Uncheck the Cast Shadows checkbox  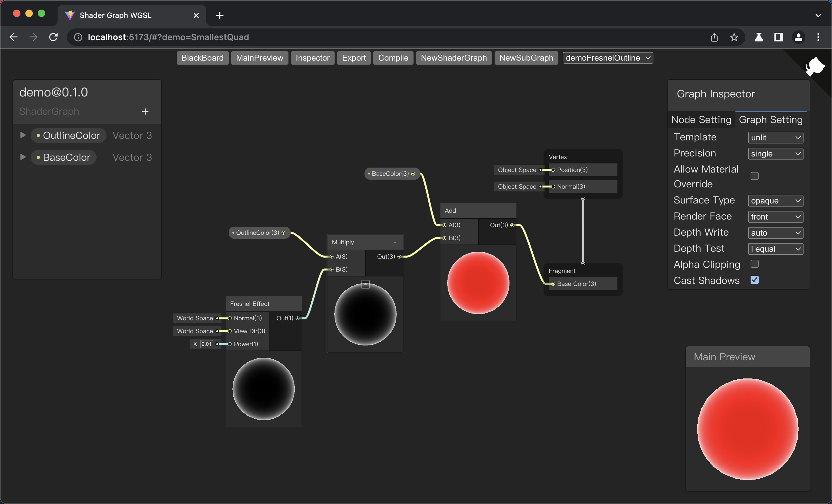point(754,280)
